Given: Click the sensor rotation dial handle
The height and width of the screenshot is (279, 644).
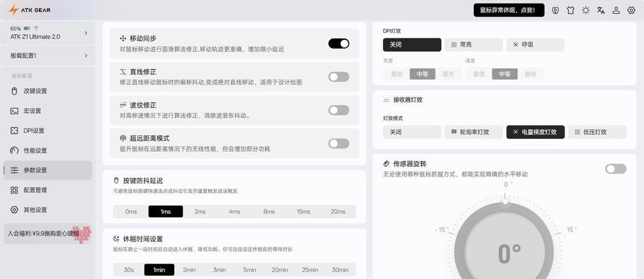Looking at the screenshot, I should [x=505, y=202].
